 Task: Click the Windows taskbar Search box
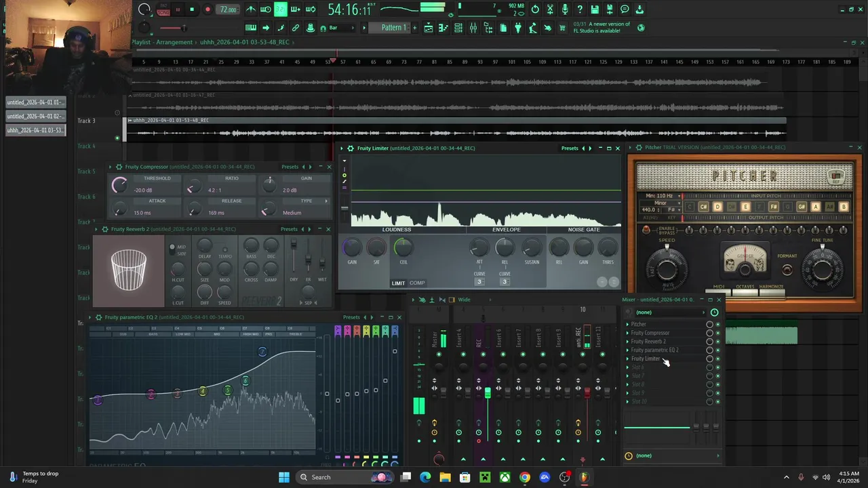tap(346, 477)
